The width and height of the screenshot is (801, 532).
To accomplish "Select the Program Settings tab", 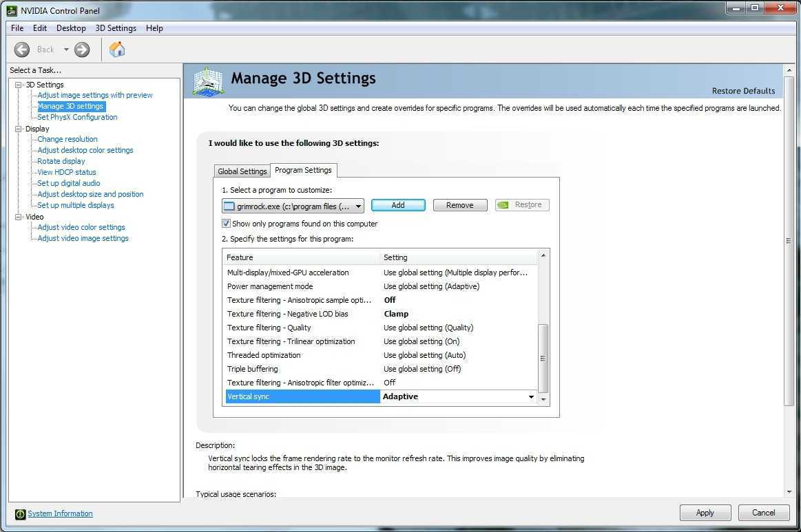I will pyautogui.click(x=304, y=170).
